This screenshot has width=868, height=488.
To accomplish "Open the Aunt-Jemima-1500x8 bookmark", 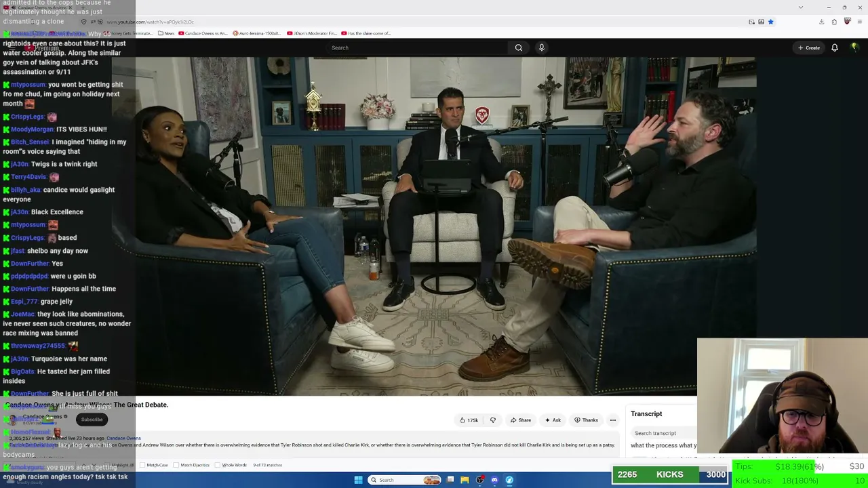I will (x=257, y=33).
